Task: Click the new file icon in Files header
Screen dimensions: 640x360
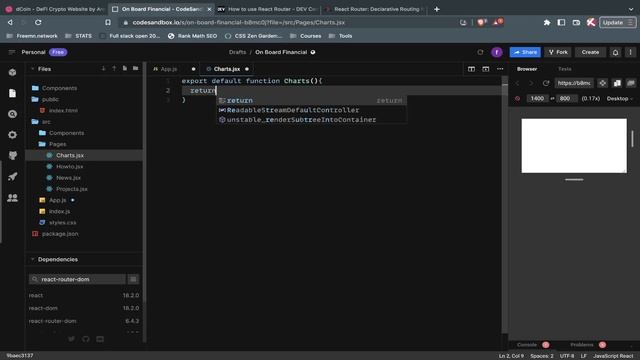Action: pos(124,69)
